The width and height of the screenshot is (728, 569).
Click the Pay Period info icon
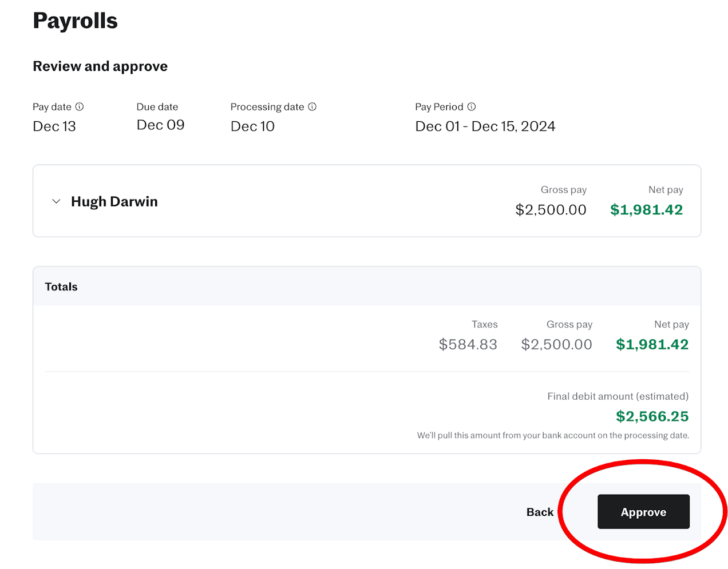tap(472, 107)
